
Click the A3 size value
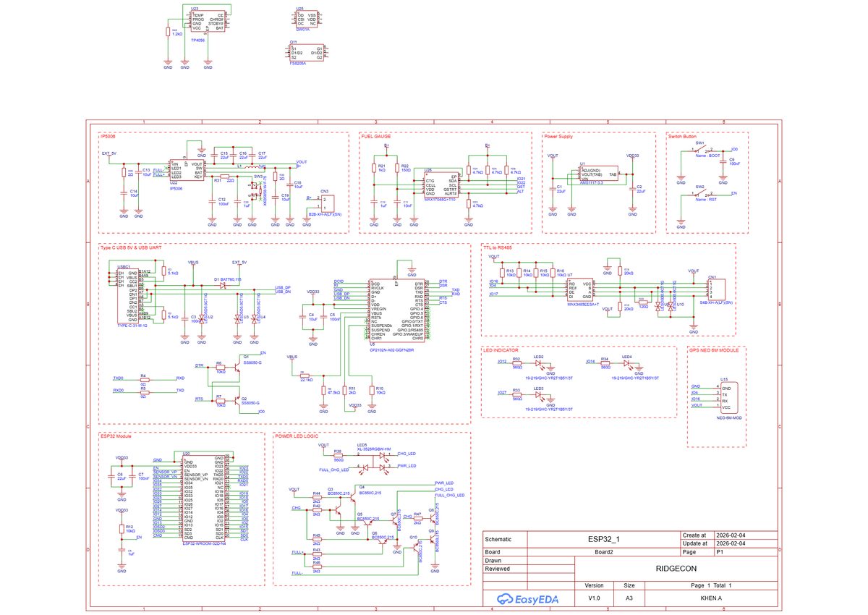[629, 598]
